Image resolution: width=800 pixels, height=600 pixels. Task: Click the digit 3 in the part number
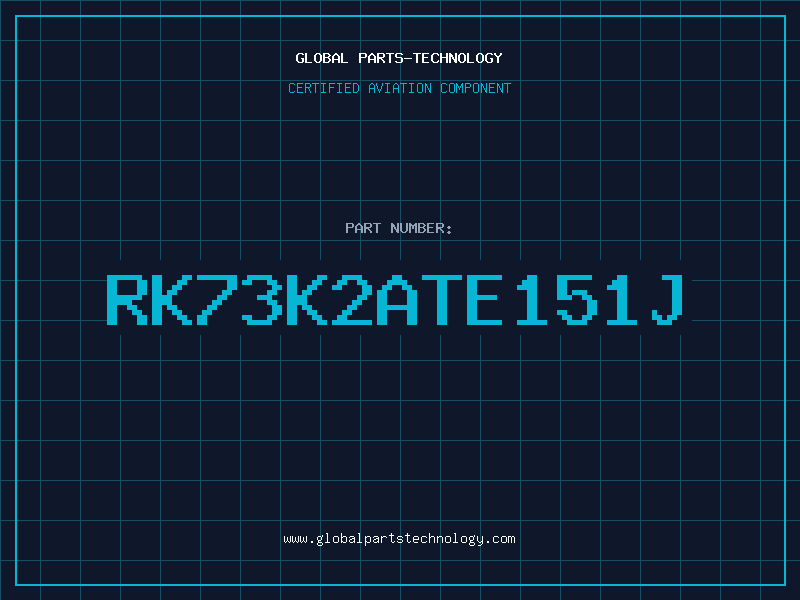263,300
